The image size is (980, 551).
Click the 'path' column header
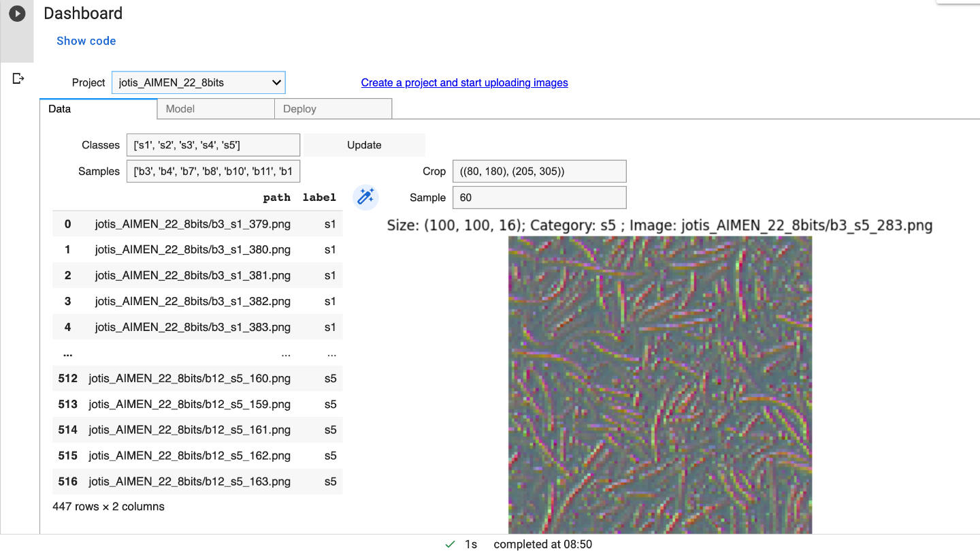277,198
